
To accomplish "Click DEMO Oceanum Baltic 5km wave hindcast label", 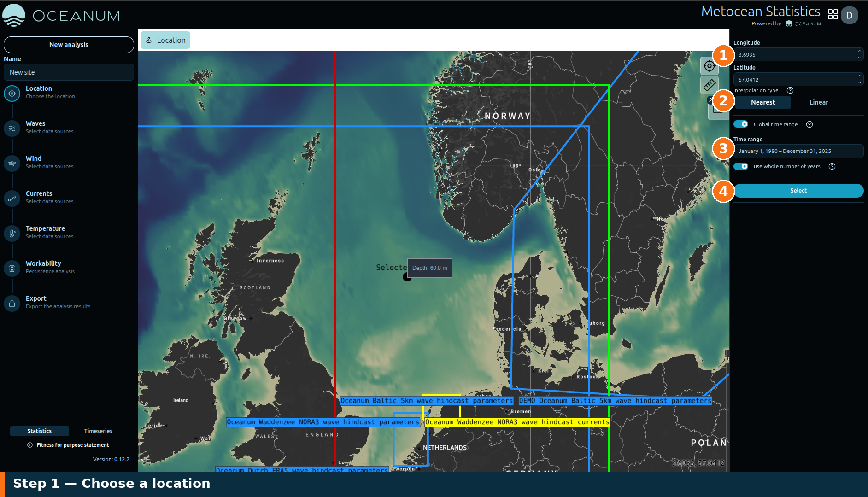I will point(615,401).
